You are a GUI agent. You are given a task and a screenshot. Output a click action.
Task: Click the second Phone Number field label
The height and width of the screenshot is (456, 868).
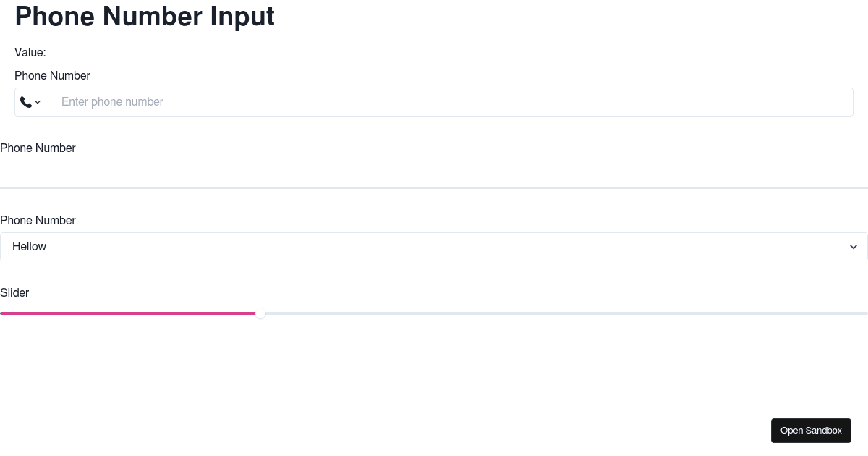(38, 148)
